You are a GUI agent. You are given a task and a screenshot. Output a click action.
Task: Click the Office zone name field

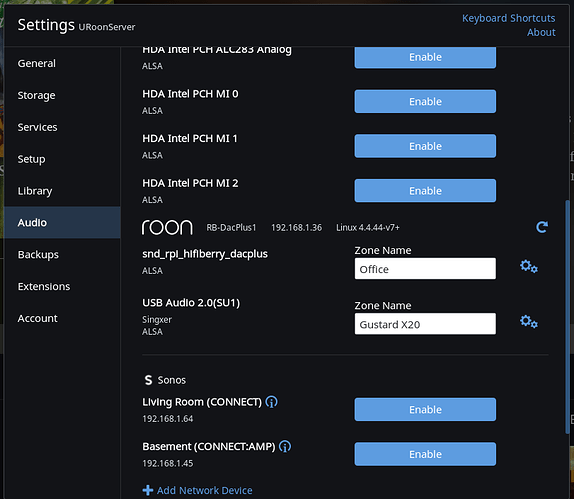(x=425, y=269)
